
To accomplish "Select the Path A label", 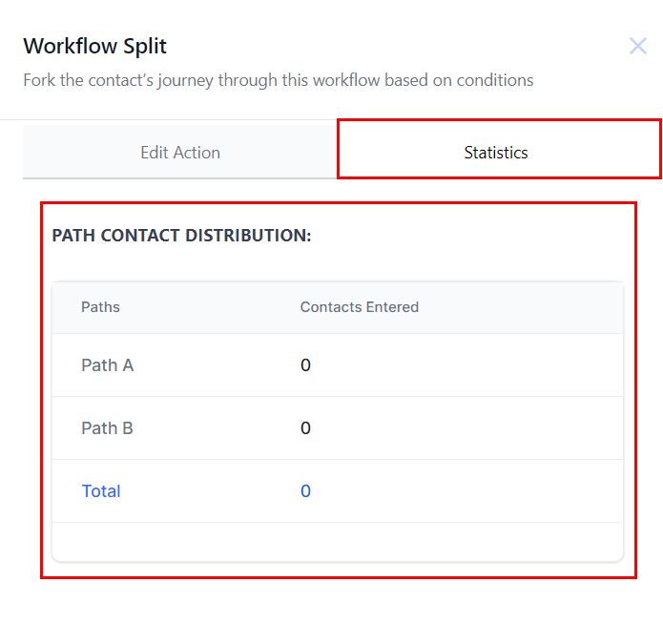I will pos(107,365).
